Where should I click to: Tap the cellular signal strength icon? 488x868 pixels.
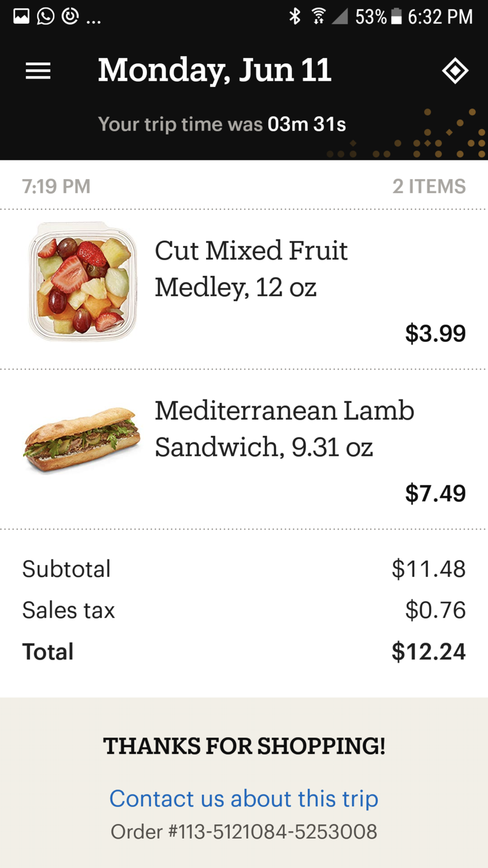point(339,17)
